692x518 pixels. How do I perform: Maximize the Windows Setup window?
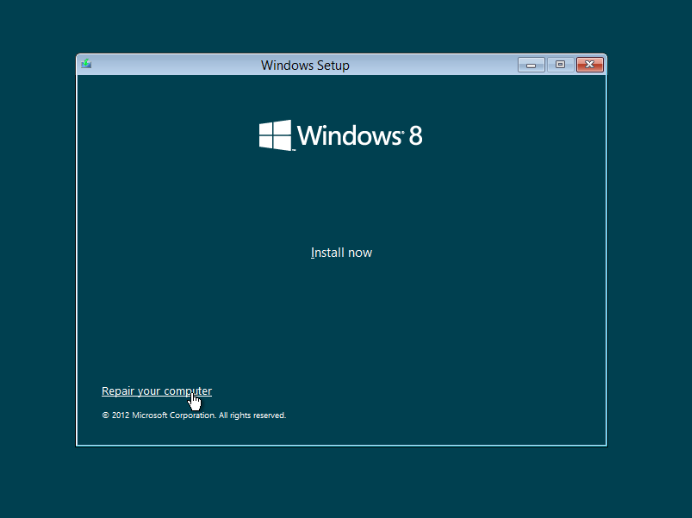click(x=560, y=65)
